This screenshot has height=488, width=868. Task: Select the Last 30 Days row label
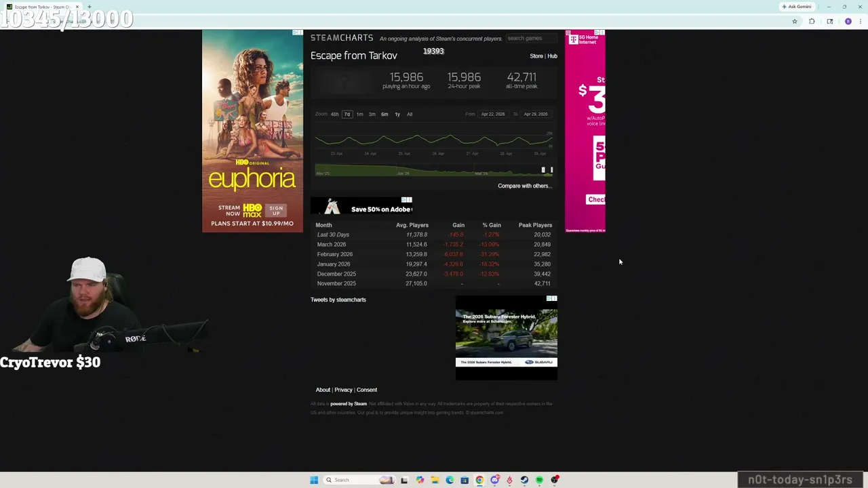[x=333, y=235]
